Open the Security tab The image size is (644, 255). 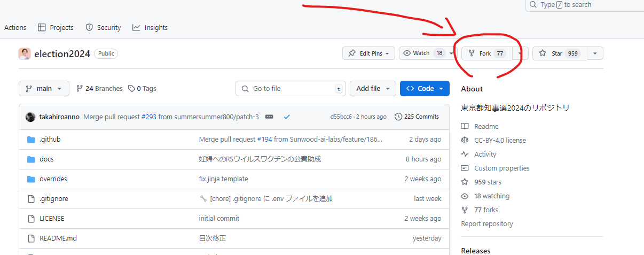[103, 27]
